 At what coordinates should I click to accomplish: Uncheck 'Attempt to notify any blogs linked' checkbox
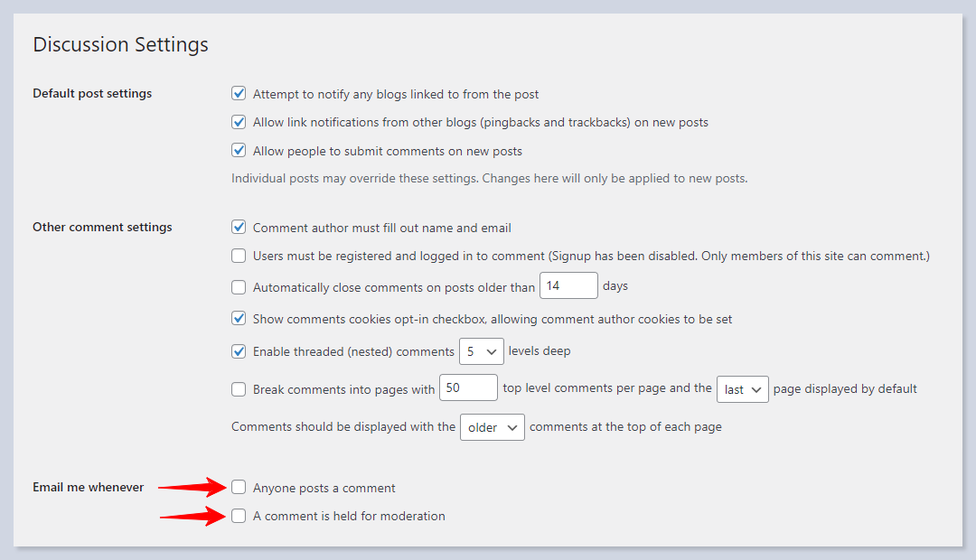pyautogui.click(x=239, y=93)
